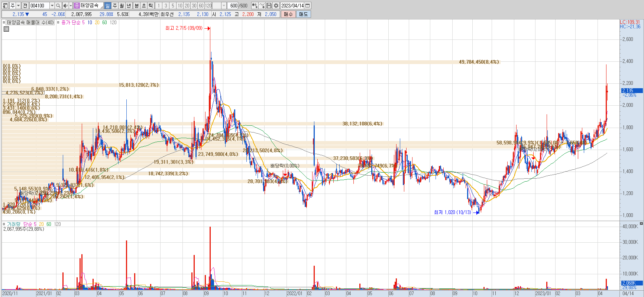Select interval 3 button
Viewport: 644px width, 297px height.
click(x=166, y=6)
